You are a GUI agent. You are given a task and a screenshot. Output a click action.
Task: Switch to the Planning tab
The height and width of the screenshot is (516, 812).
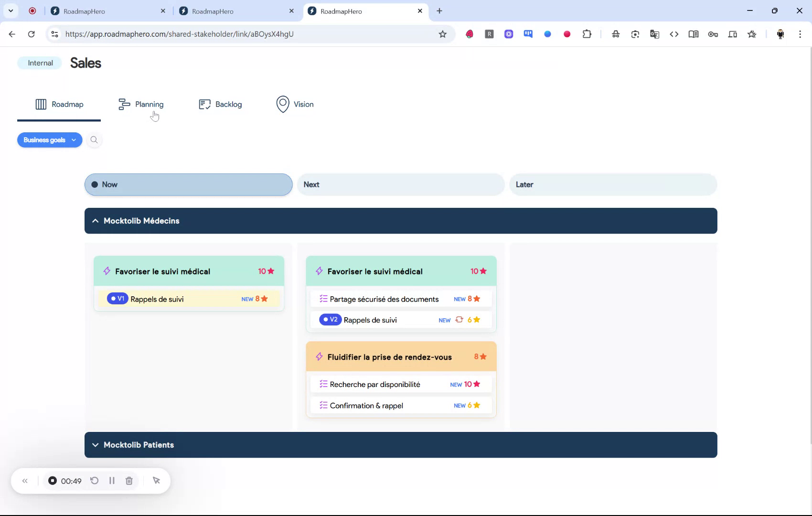tap(141, 104)
